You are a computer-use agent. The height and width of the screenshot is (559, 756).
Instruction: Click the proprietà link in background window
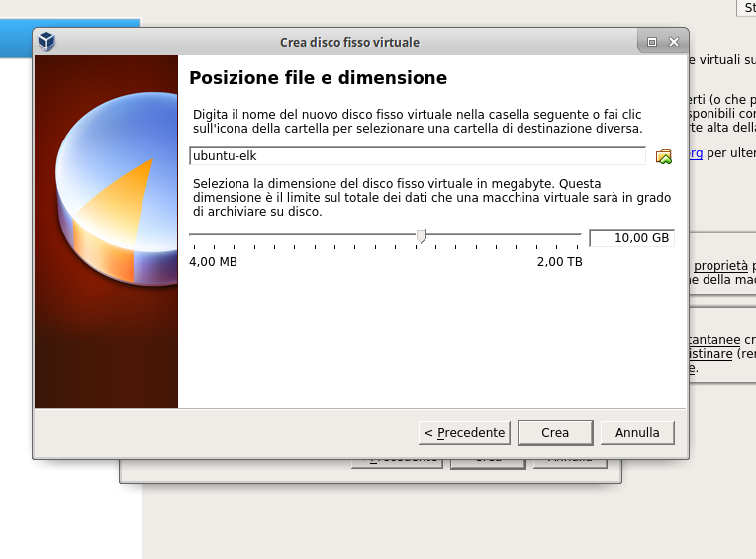pos(720,266)
